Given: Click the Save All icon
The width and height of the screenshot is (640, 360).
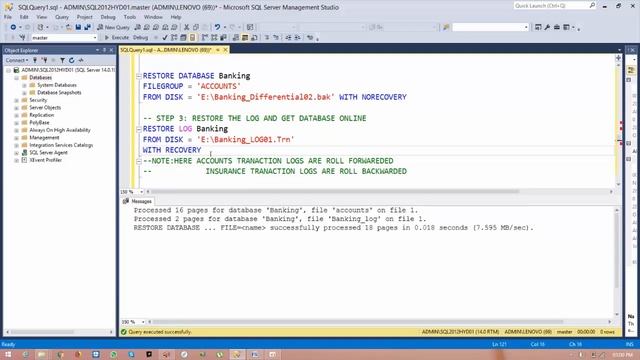Looking at the screenshot, I should click(87, 27).
